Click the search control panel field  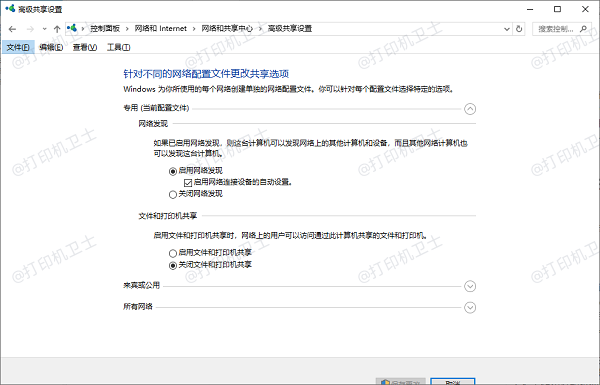click(561, 29)
